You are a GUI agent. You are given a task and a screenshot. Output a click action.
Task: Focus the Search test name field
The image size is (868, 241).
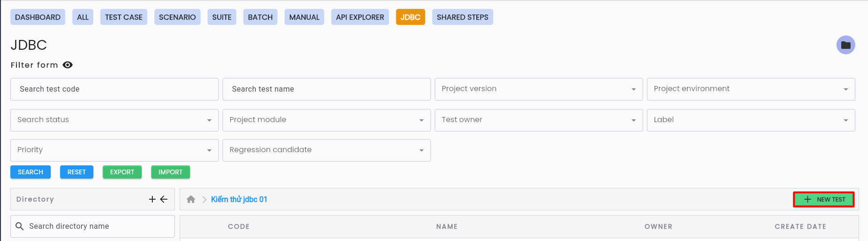326,89
